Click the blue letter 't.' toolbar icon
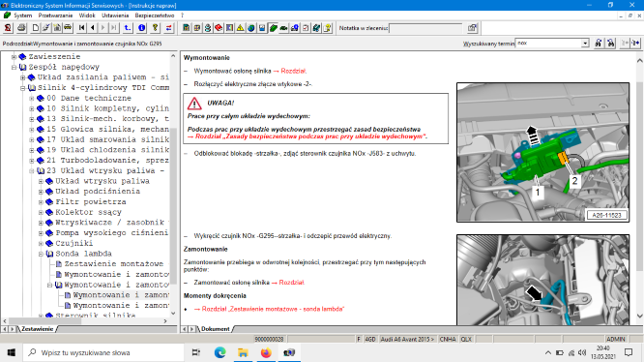The height and width of the screenshot is (362, 644). [128, 28]
